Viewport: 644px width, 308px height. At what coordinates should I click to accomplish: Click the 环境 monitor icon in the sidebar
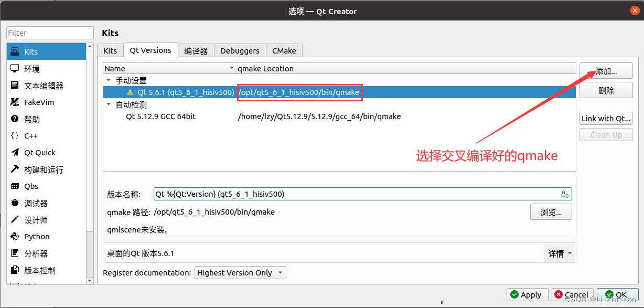click(x=15, y=68)
